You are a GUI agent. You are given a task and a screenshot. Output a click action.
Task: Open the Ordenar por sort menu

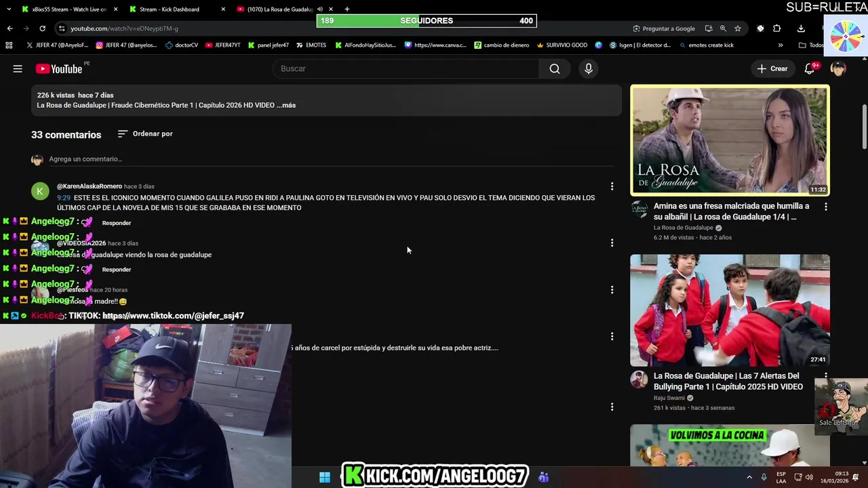pyautogui.click(x=145, y=134)
